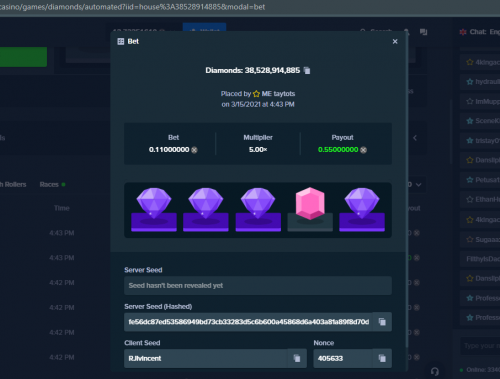Copy the Diamonds bet ID number
Viewport: 500px width, 379px height.
pos(307,71)
